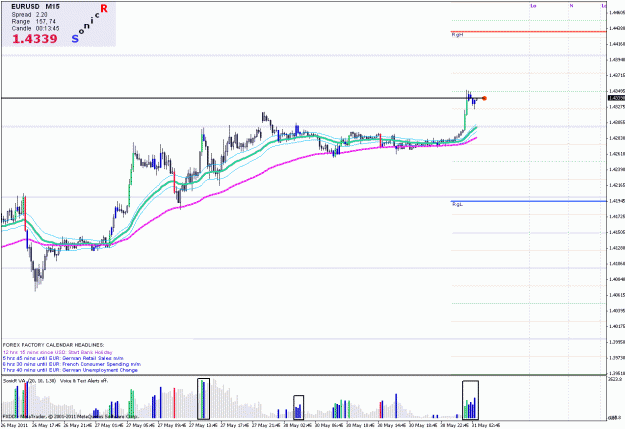Click the German Unemployment Change headline
The image size is (625, 429).
(x=70, y=370)
